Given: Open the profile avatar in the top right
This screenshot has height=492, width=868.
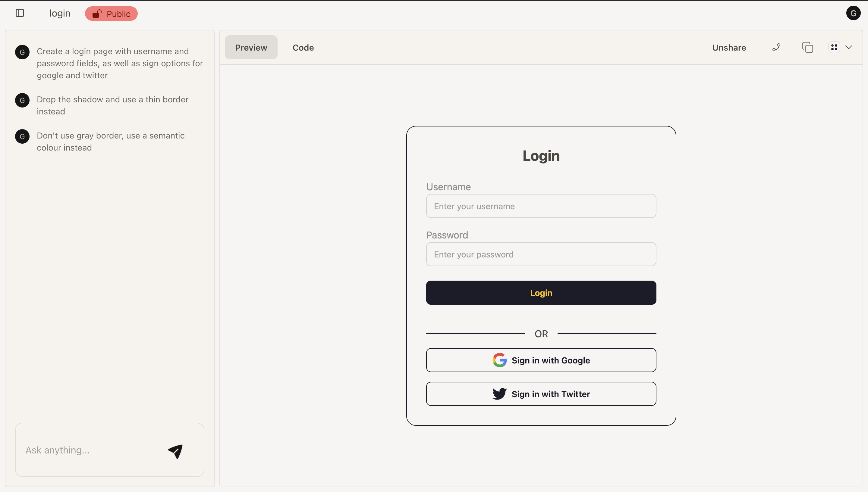Looking at the screenshot, I should [x=853, y=13].
